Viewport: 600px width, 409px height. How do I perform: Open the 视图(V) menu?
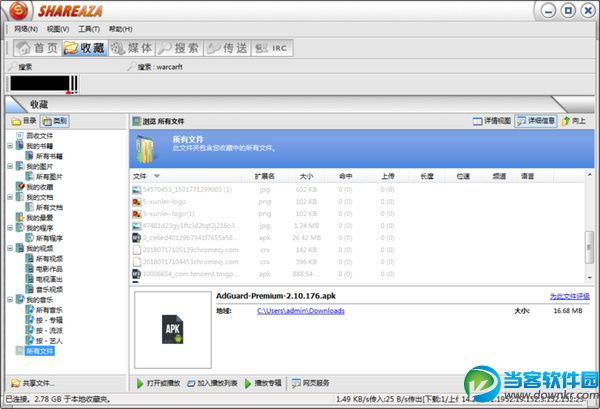pos(58,29)
